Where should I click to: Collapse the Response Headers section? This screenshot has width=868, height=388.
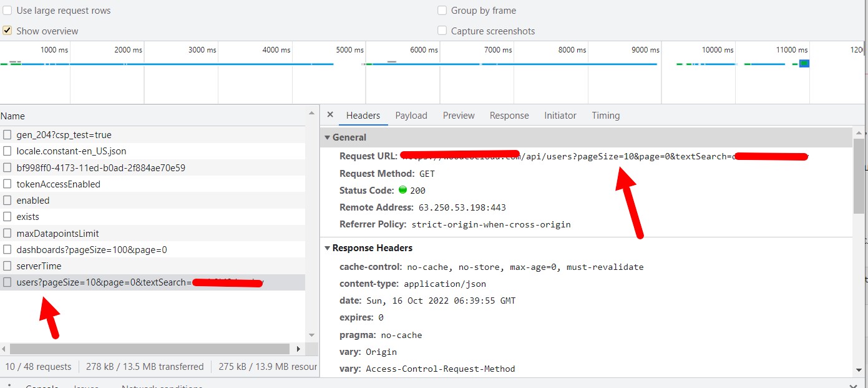328,248
